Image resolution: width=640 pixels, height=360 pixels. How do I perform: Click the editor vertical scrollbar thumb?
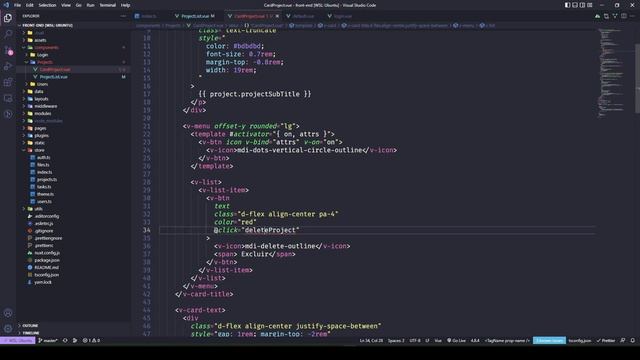pos(638,78)
